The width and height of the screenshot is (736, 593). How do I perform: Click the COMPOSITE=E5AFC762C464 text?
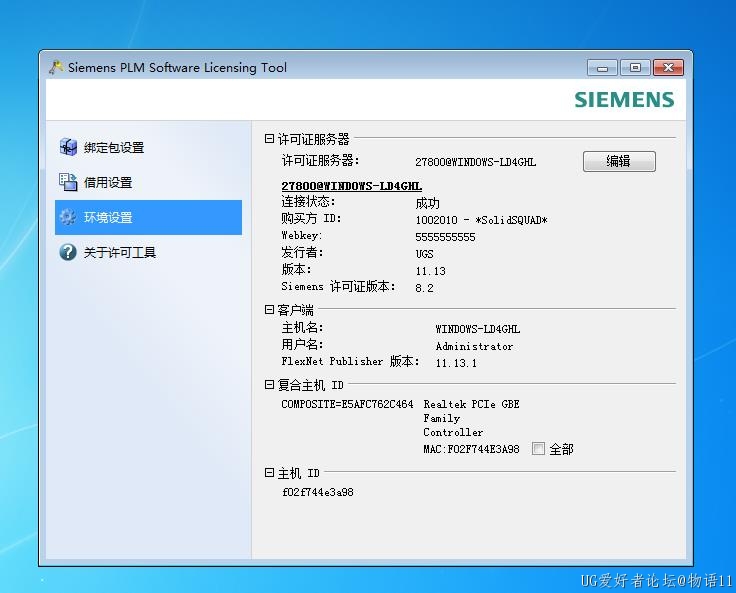[x=347, y=404]
